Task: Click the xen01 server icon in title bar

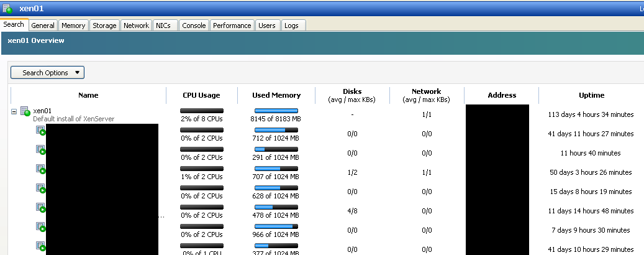Action: (x=8, y=8)
